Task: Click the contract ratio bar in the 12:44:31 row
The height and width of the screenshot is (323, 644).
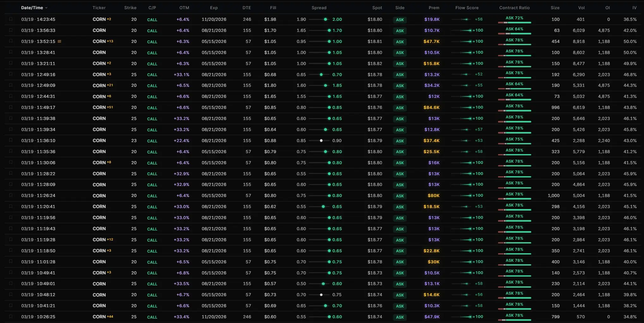Action: [x=514, y=99]
